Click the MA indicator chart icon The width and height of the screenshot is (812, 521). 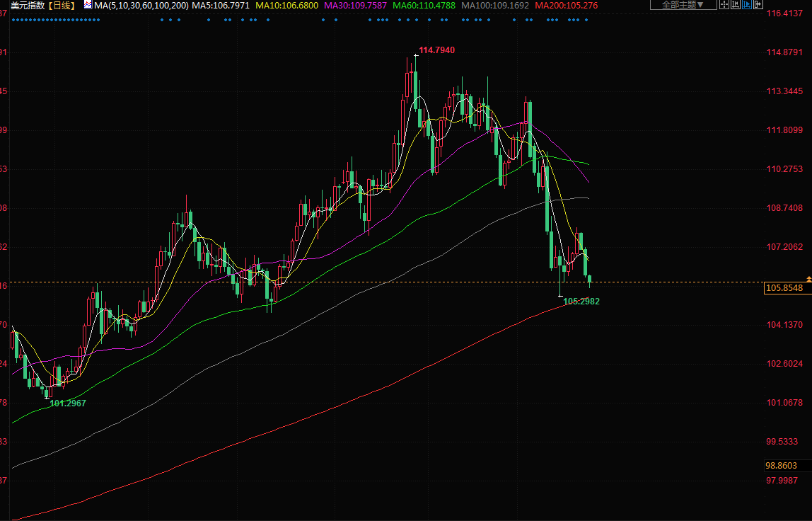88,5
